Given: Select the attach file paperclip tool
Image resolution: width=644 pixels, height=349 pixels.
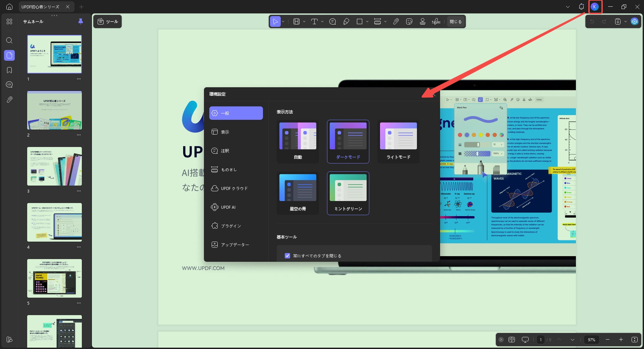Looking at the screenshot, I should 396,21.
